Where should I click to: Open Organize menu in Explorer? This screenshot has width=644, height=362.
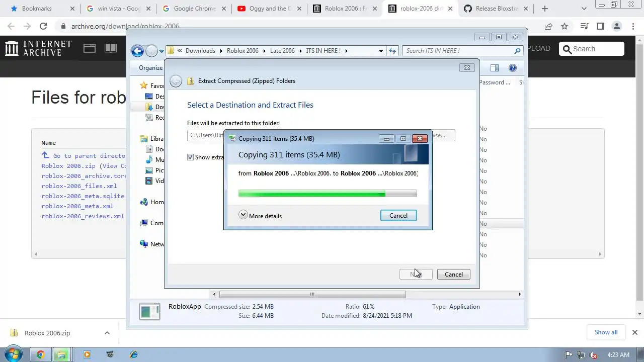150,68
